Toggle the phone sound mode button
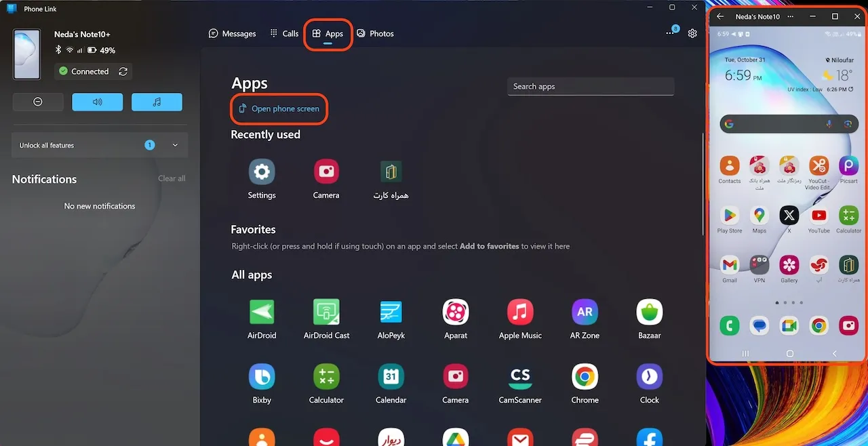This screenshot has height=446, width=868. click(98, 102)
